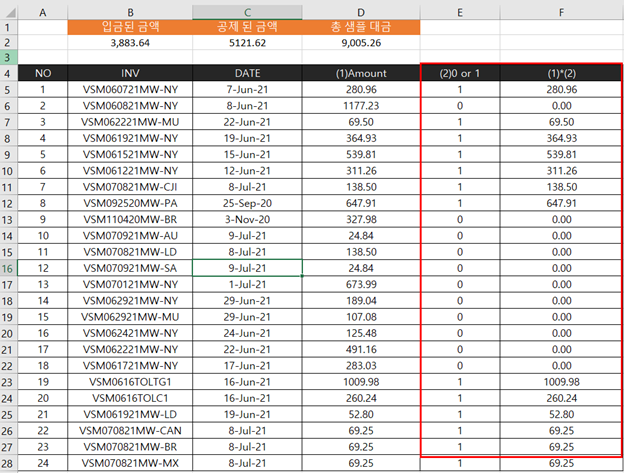Image resolution: width=624 pixels, height=473 pixels.
Task: Click the select-all corner triangle
Action: click(x=9, y=12)
